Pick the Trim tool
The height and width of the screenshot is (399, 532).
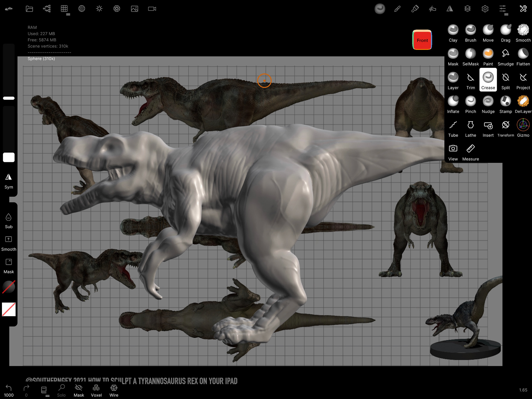pyautogui.click(x=470, y=81)
